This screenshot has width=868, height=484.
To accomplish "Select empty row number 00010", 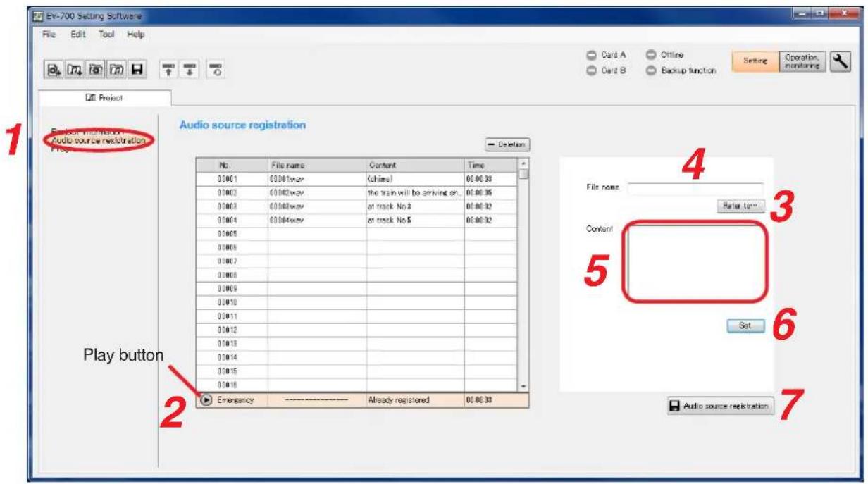I will pos(232,303).
